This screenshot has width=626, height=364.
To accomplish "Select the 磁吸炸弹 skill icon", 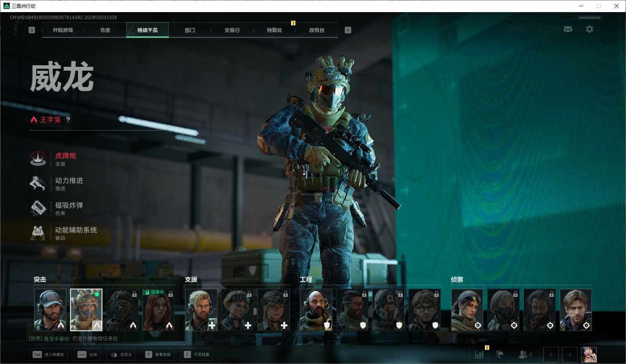I will pos(38,208).
